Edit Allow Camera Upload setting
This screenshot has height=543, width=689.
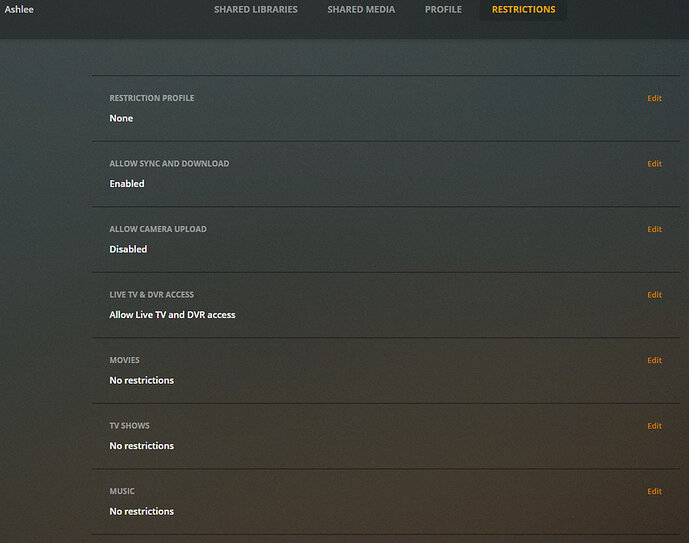pos(654,229)
